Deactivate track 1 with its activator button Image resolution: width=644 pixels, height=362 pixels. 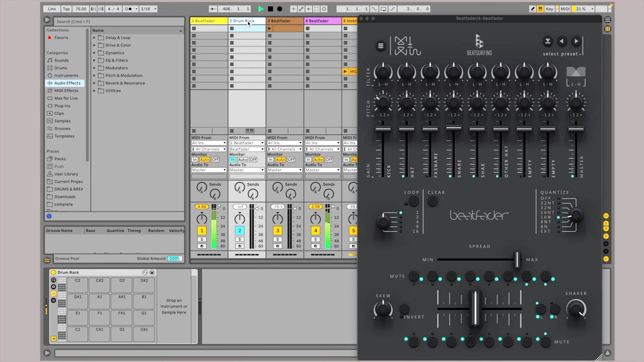(202, 230)
